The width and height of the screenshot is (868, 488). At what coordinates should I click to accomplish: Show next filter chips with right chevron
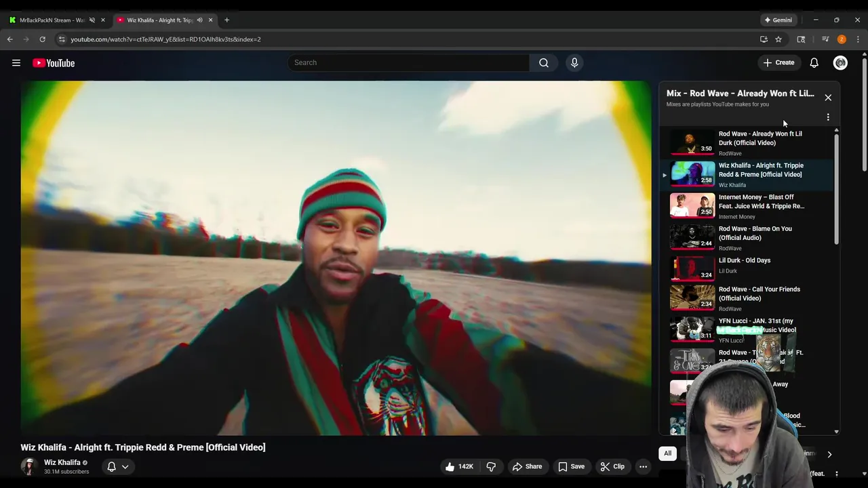click(x=829, y=454)
